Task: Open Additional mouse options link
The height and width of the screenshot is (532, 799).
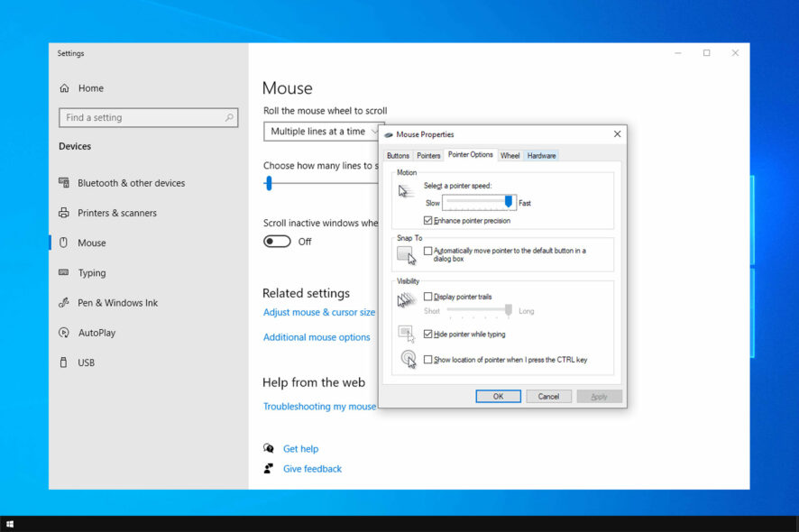Action: [317, 337]
